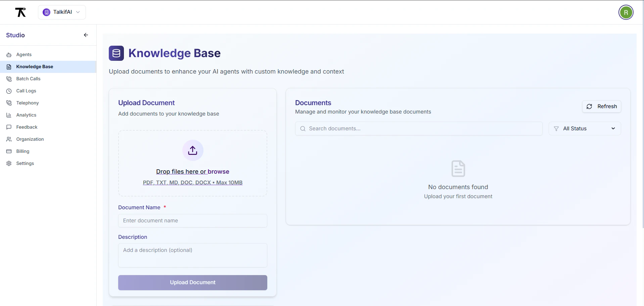This screenshot has width=644, height=306.
Task: Open Analytics using the chart icon
Action: (x=9, y=115)
